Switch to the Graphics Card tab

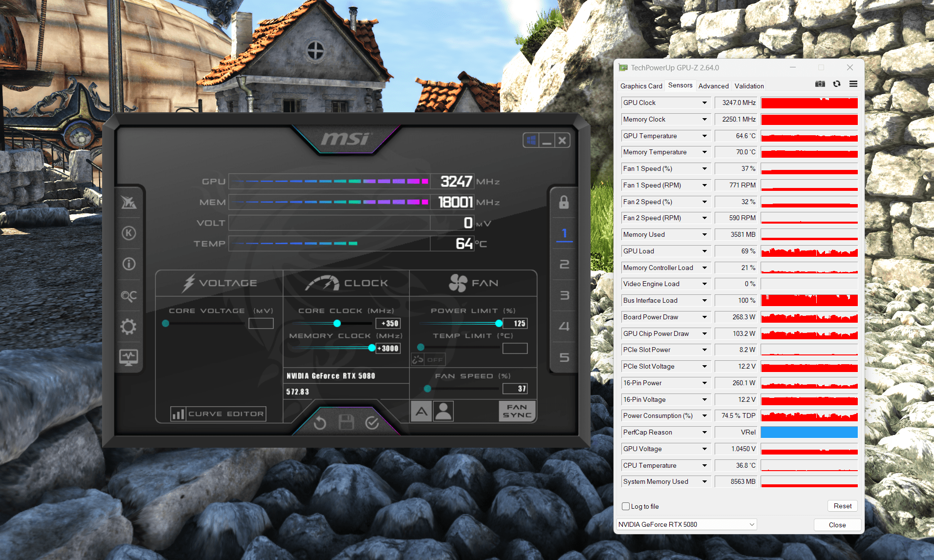(x=641, y=86)
